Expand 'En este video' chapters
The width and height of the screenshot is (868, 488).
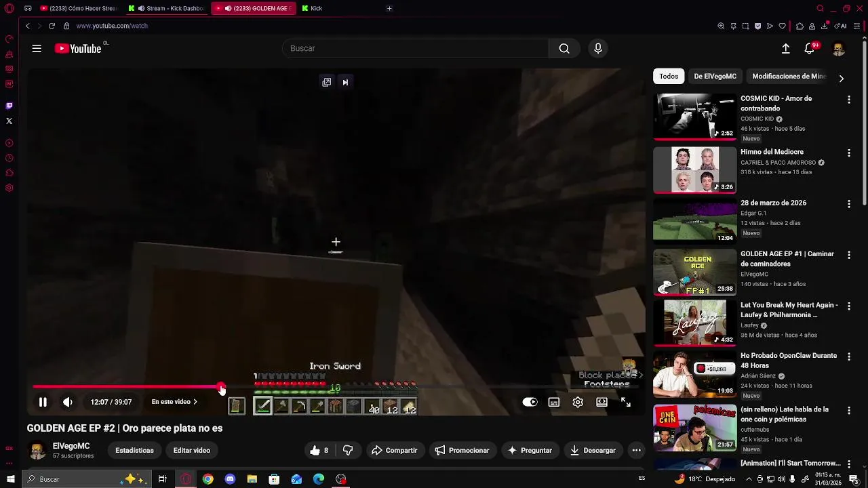(x=174, y=402)
